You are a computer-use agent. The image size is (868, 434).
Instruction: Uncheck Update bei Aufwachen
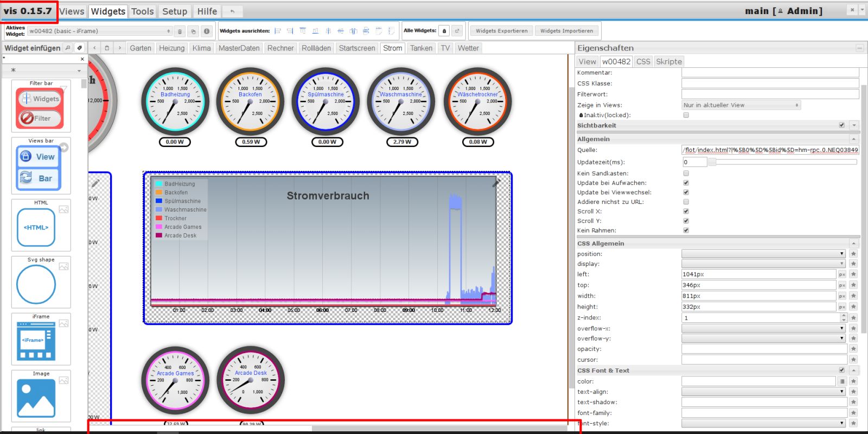pyautogui.click(x=686, y=183)
